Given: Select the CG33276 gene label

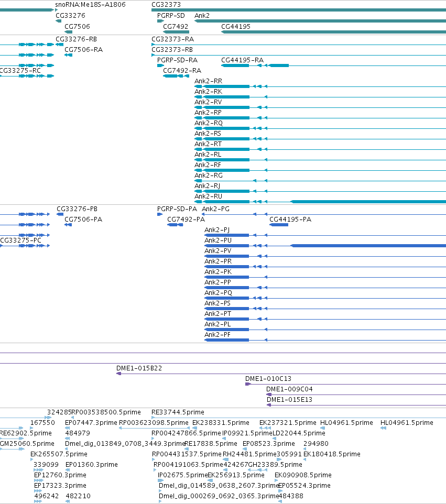Looking at the screenshot, I should coord(70,16).
